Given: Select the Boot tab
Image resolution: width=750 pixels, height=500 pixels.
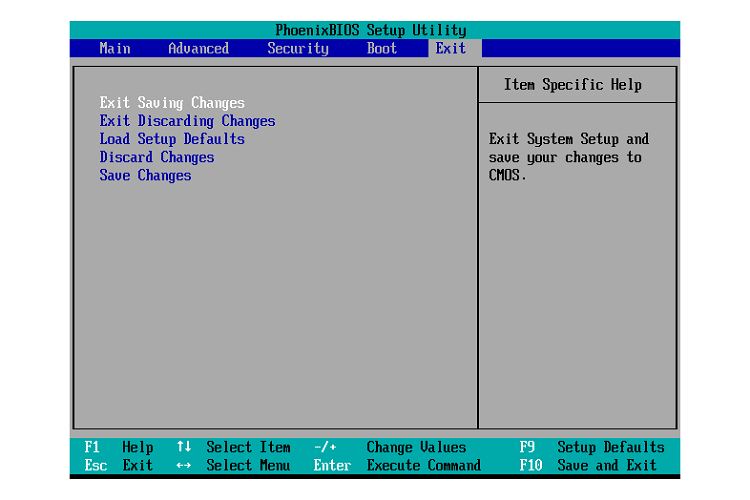Looking at the screenshot, I should pyautogui.click(x=381, y=48).
